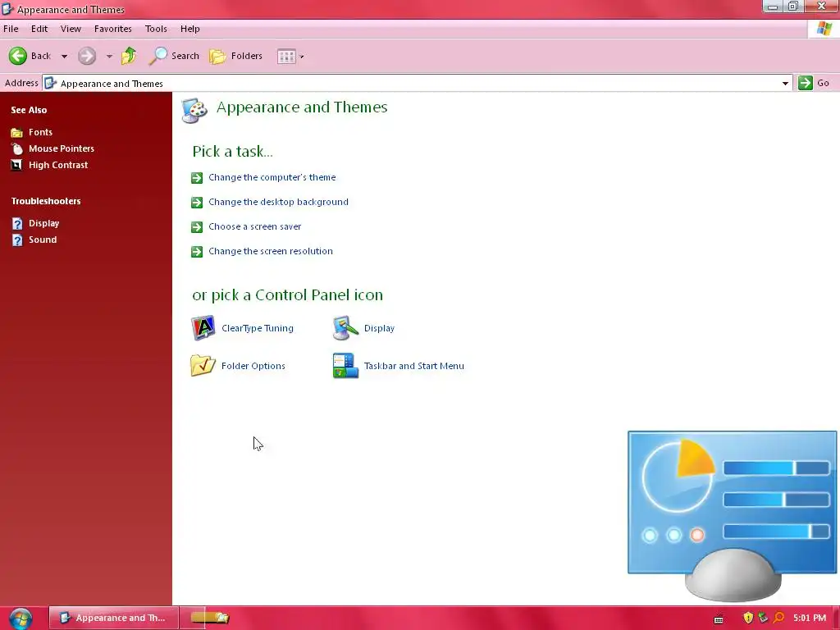Screen dimensions: 840x630
Task: Open Fonts link in See Also
Action: pyautogui.click(x=41, y=132)
